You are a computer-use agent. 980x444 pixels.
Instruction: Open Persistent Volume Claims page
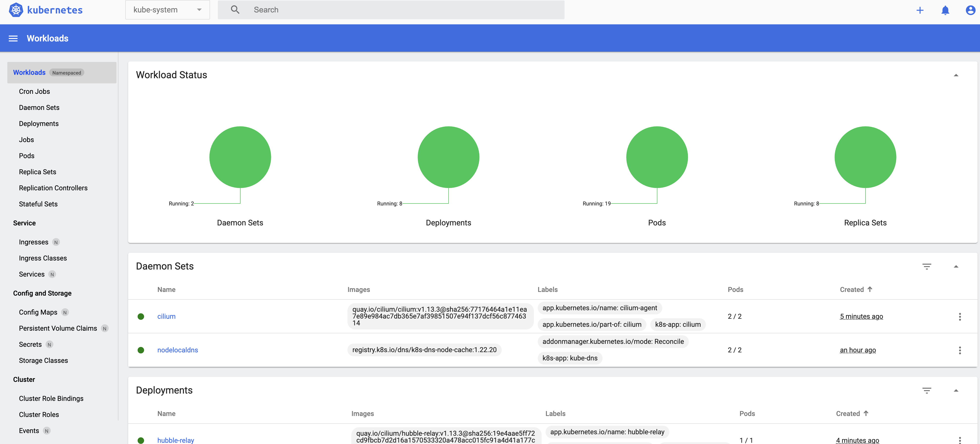[x=58, y=328]
